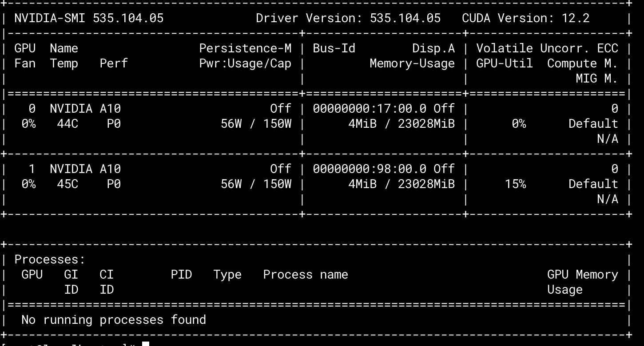Select the "GPU-Util" column header
This screenshot has height=346, width=644.
pyautogui.click(x=505, y=63)
